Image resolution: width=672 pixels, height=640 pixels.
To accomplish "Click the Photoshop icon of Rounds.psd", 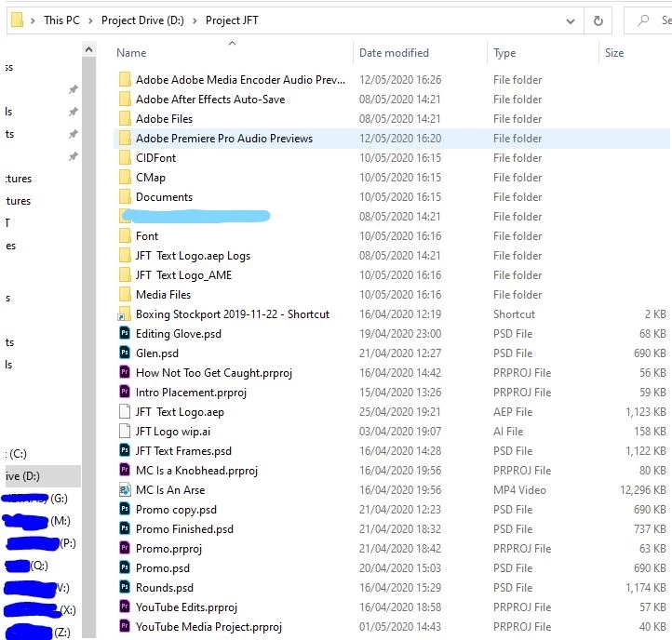I will coord(125,587).
